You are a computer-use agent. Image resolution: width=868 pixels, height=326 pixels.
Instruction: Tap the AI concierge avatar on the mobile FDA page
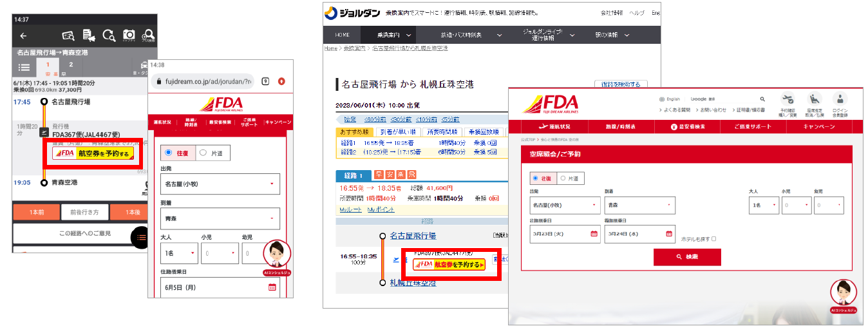278,254
